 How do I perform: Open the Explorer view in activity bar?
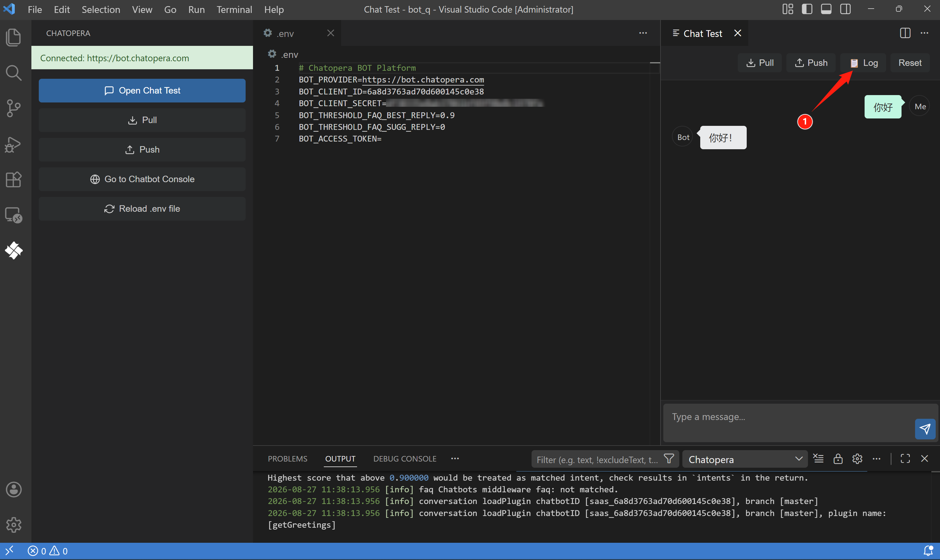coord(14,37)
